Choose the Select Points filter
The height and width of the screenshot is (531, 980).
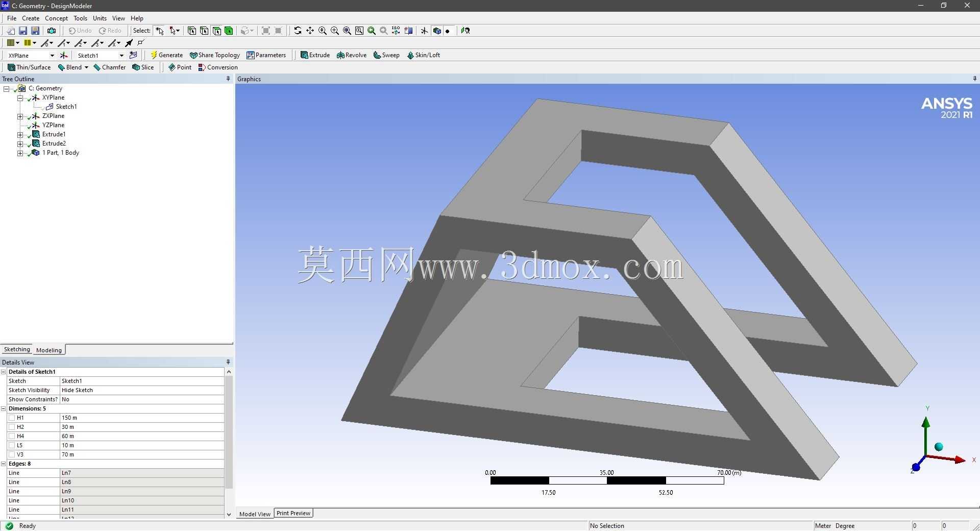pos(192,31)
